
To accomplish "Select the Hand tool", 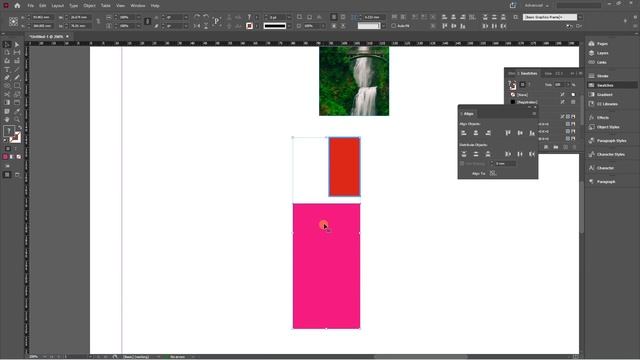I will coord(7,120).
